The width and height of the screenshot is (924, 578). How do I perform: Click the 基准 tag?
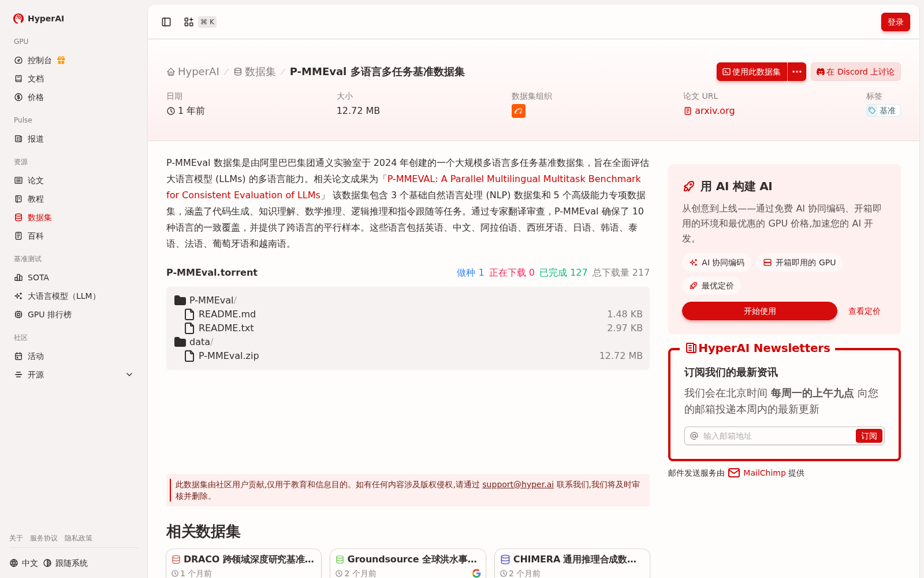(x=883, y=110)
